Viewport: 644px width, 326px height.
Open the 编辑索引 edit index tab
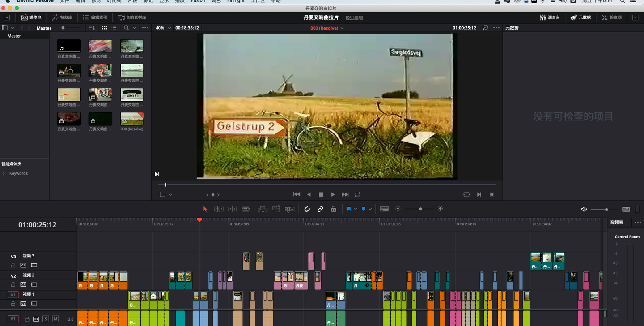coord(95,17)
